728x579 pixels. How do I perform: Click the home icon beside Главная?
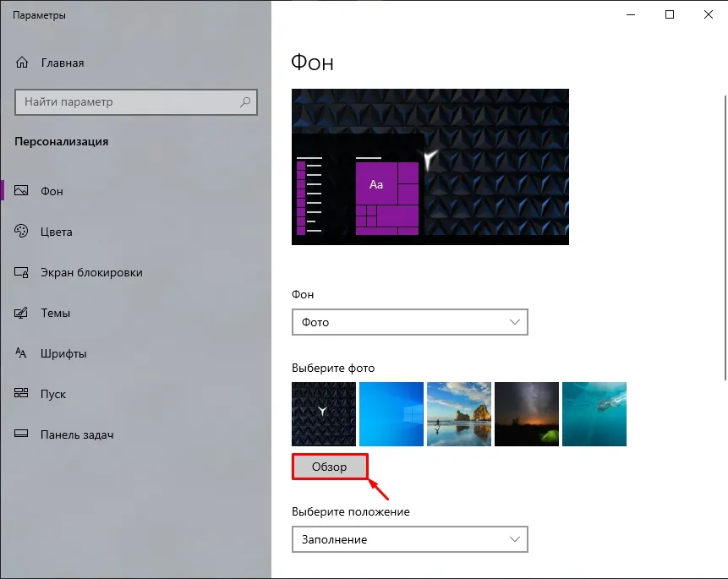pyautogui.click(x=22, y=63)
